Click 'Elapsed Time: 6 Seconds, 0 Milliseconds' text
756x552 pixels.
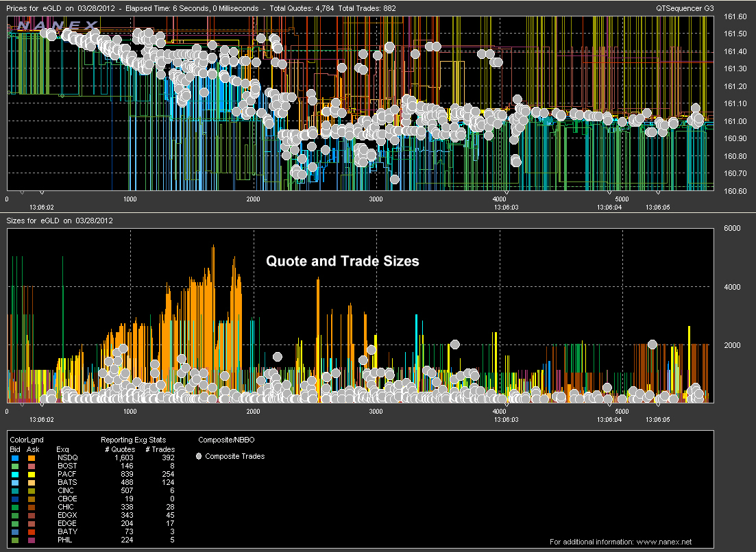[x=192, y=8]
